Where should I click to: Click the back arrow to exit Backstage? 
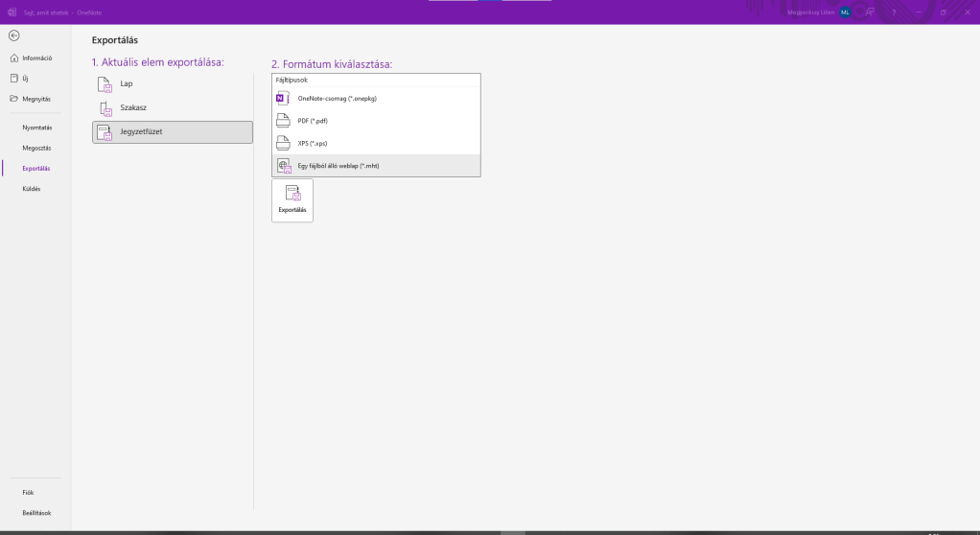click(13, 35)
